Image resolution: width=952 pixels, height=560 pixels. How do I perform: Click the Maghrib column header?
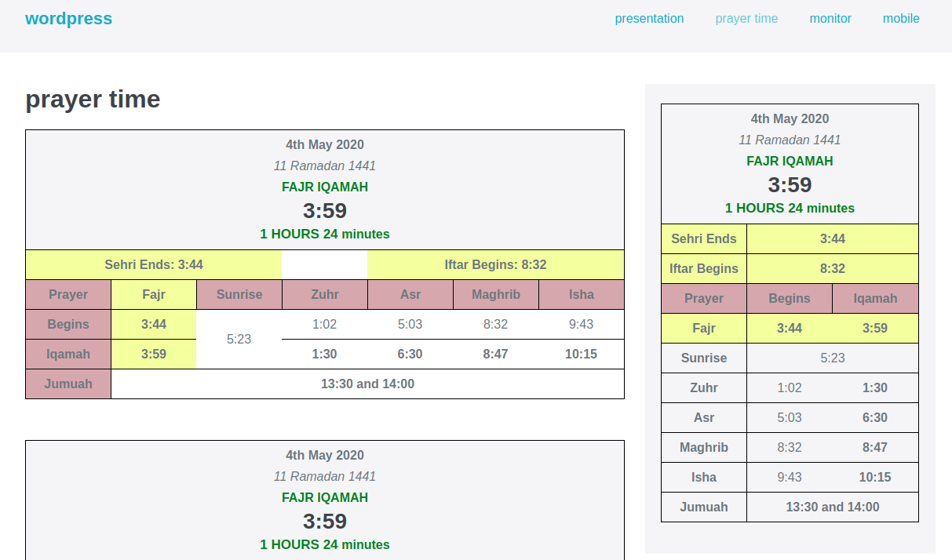pyautogui.click(x=495, y=295)
